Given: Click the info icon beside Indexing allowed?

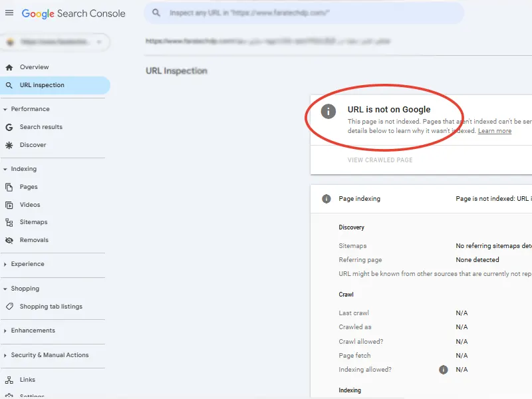Looking at the screenshot, I should [443, 370].
